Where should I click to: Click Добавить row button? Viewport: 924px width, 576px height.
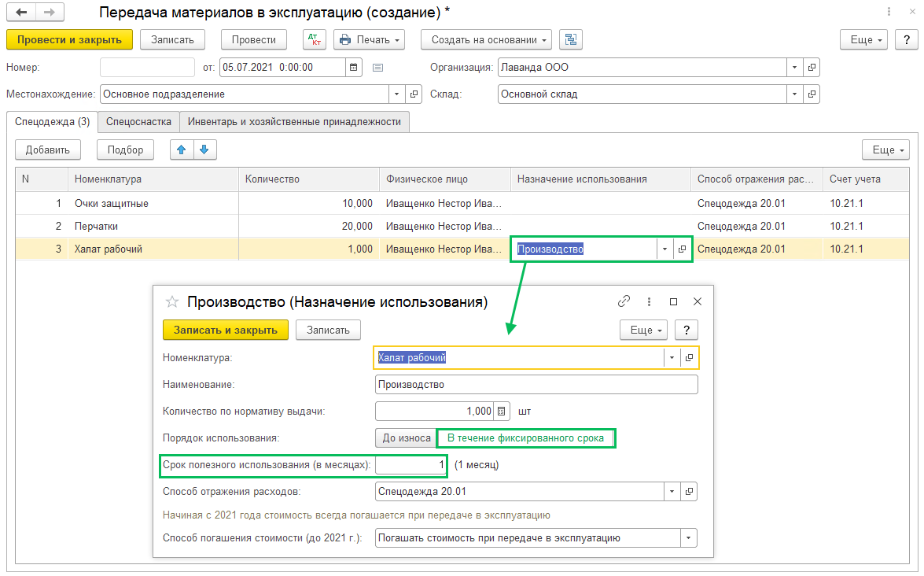coord(48,150)
